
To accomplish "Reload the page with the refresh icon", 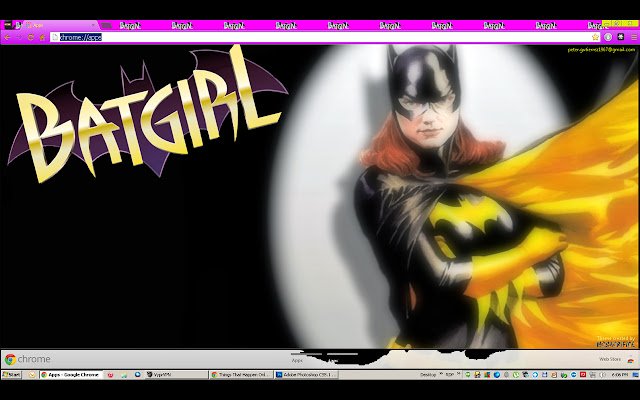I will (31, 37).
